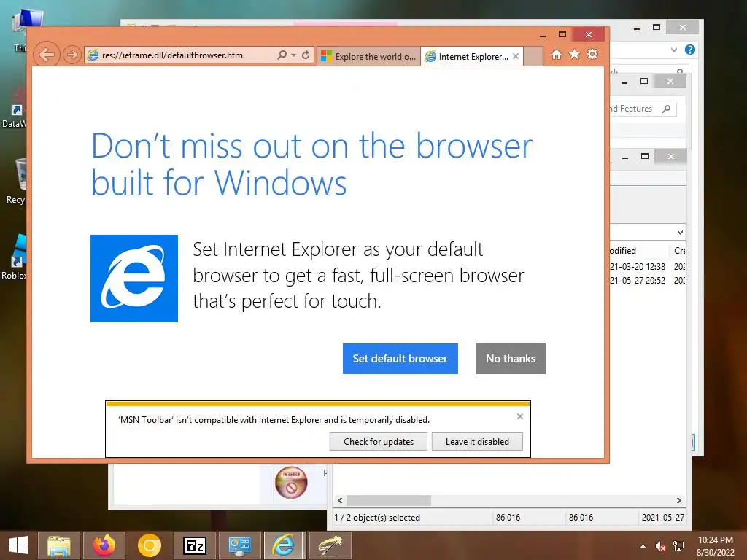The width and height of the screenshot is (747, 560).
Task: Open 7-Zip from the taskbar
Action: [194, 545]
